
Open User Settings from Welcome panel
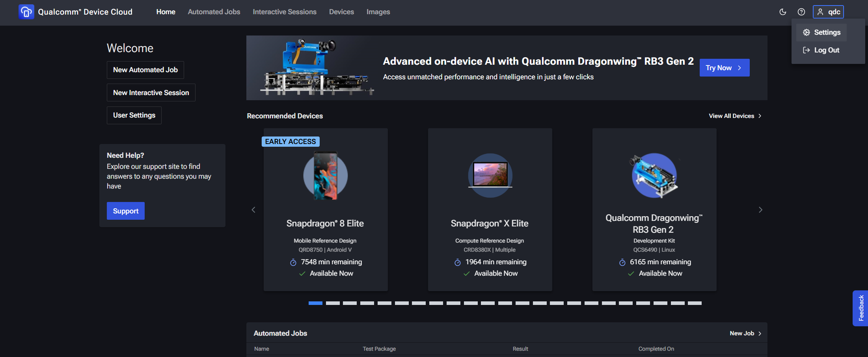pos(134,115)
